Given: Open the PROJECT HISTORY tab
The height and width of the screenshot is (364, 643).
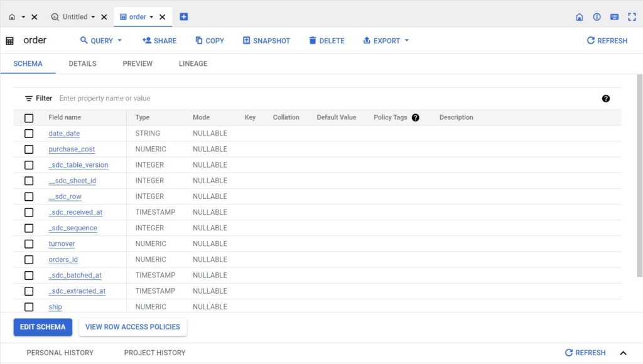Looking at the screenshot, I should [154, 353].
